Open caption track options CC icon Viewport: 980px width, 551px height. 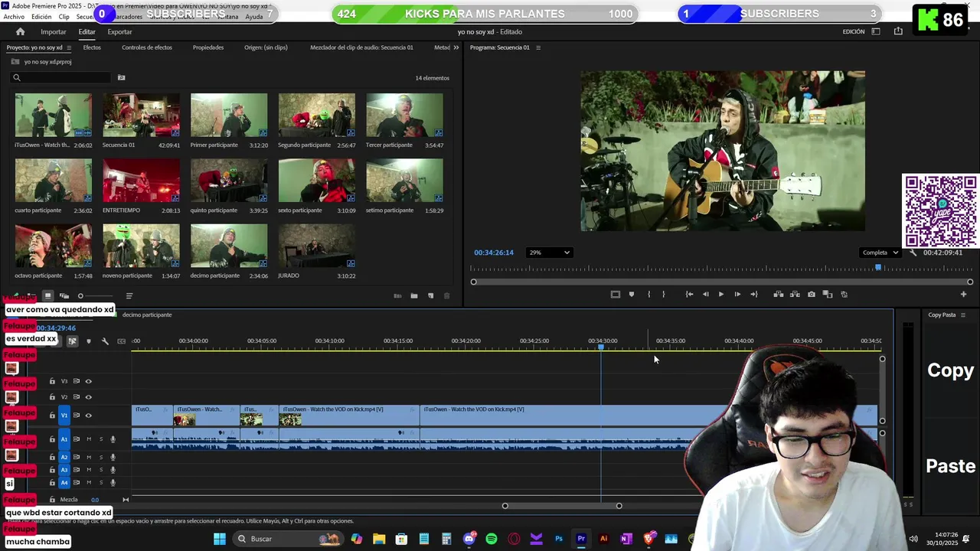coord(121,341)
